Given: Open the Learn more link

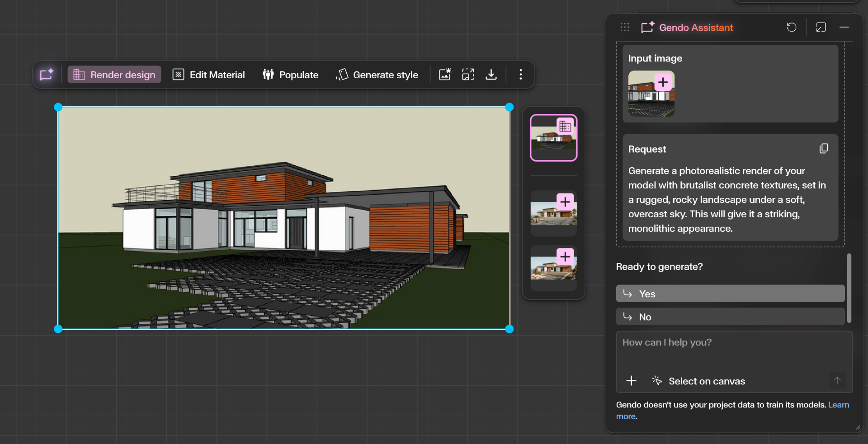Looking at the screenshot, I should [838, 405].
